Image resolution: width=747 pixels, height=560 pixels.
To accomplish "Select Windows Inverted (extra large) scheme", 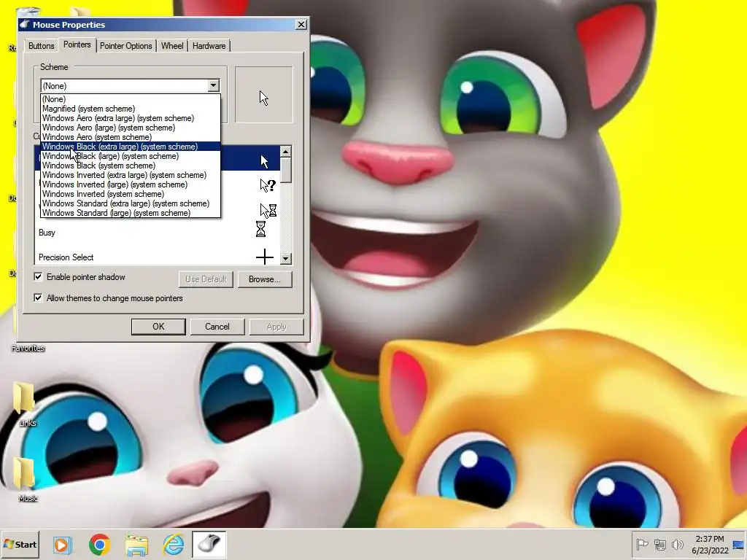I will click(x=131, y=175).
